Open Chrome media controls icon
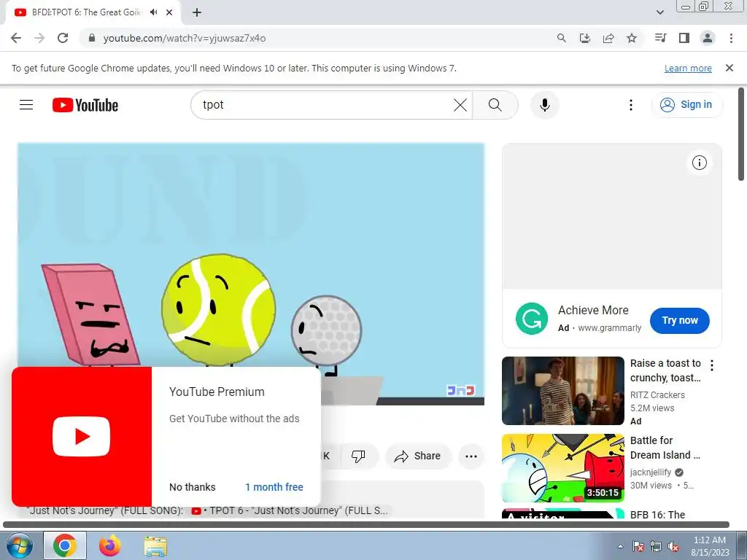The height and width of the screenshot is (560, 747). 660,38
